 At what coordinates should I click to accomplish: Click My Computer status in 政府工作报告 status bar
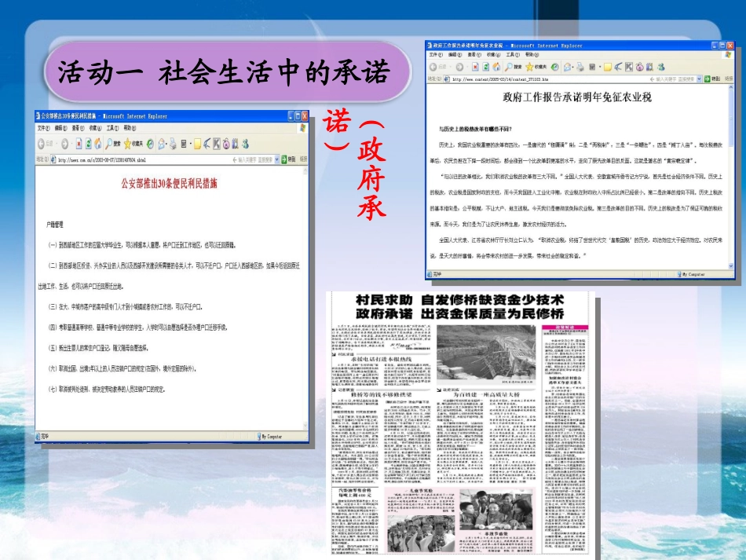coord(691,275)
